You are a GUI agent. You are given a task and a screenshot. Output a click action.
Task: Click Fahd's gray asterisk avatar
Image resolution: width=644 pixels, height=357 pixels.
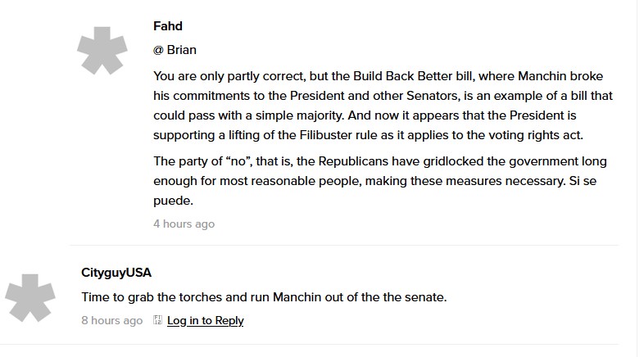102,51
